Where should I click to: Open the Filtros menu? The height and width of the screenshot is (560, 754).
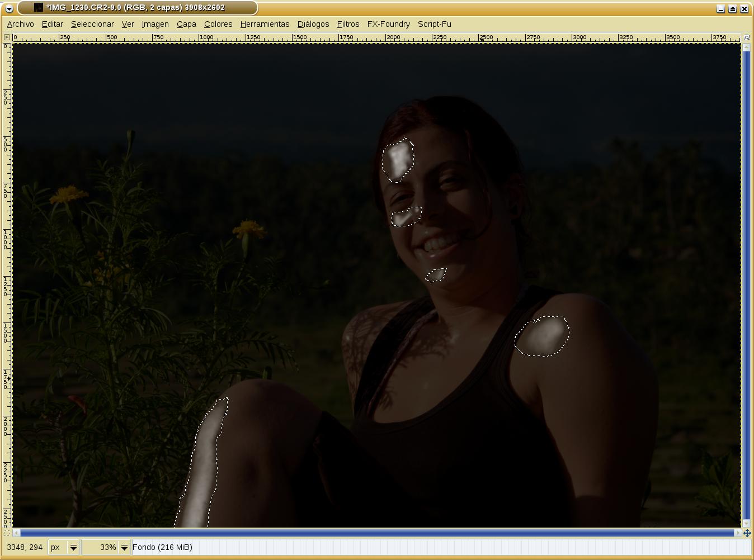click(348, 24)
